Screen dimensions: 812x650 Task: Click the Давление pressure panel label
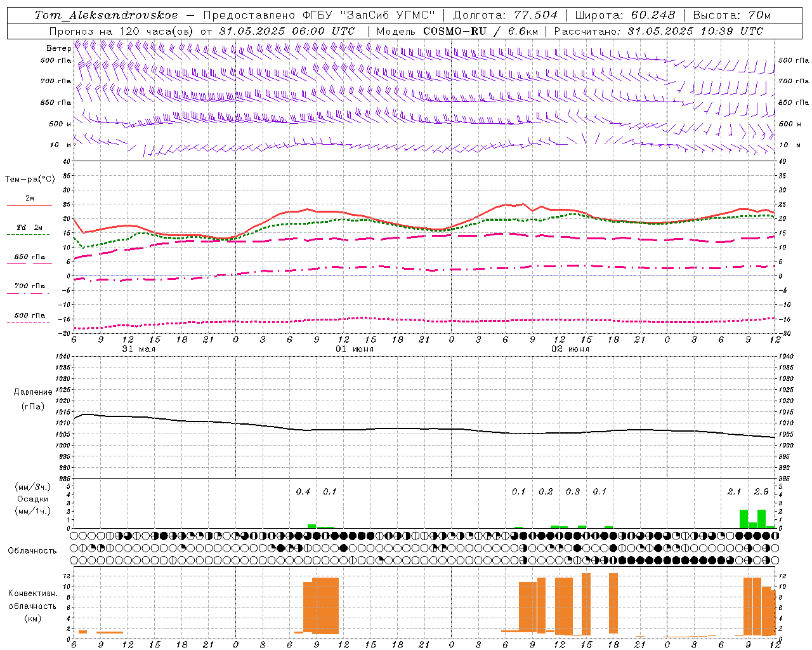click(33, 392)
